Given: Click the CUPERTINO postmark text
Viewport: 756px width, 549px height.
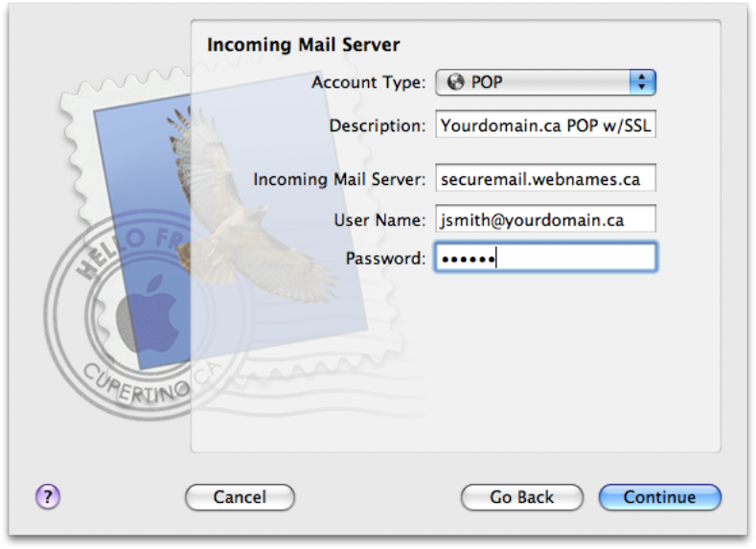Looking at the screenshot, I should 140,385.
